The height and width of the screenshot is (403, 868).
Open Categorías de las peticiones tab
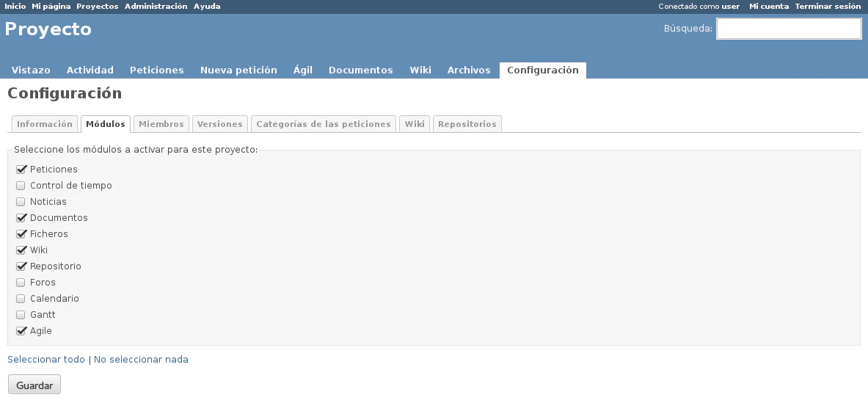[x=323, y=124]
